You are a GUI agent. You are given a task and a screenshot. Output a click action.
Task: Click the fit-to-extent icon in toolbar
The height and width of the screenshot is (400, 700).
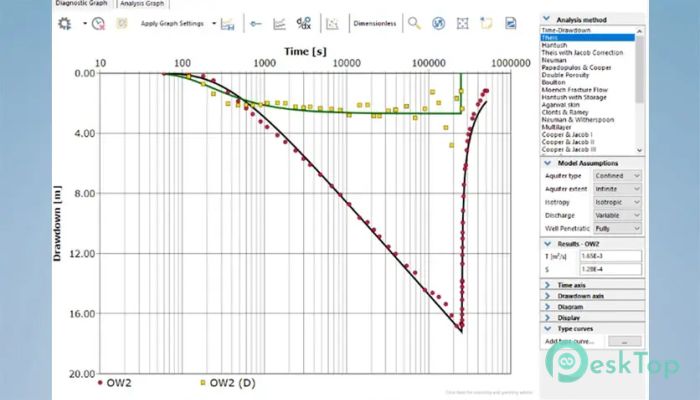point(462,24)
